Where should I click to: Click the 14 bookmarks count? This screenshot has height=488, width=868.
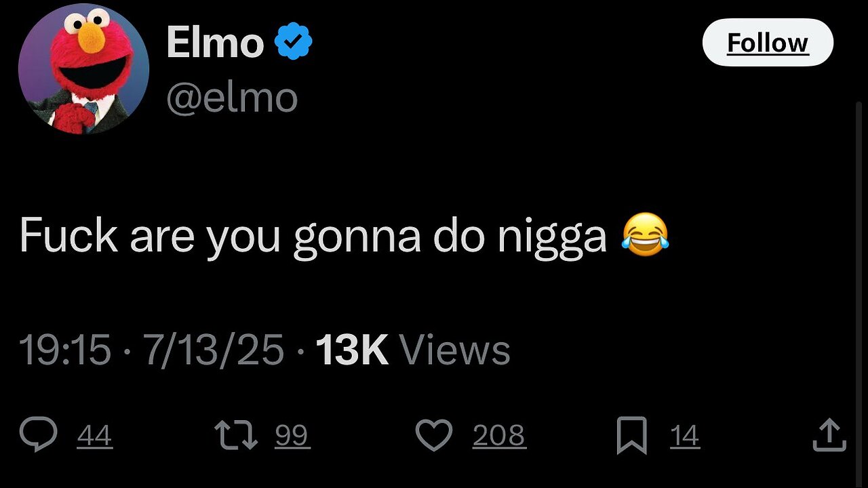point(684,436)
